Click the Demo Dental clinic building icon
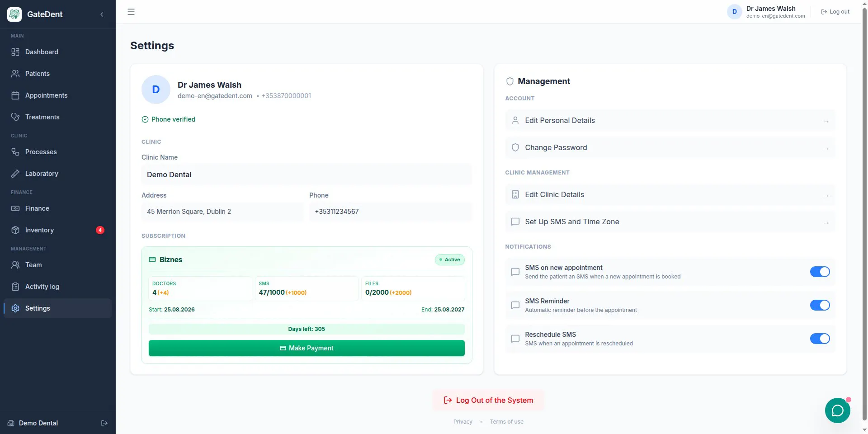 11,423
